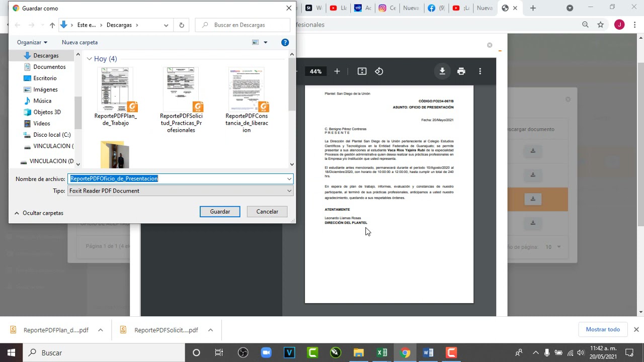Click the fit-to-page icon in PDF viewer
644x362 pixels.
pyautogui.click(x=362, y=71)
